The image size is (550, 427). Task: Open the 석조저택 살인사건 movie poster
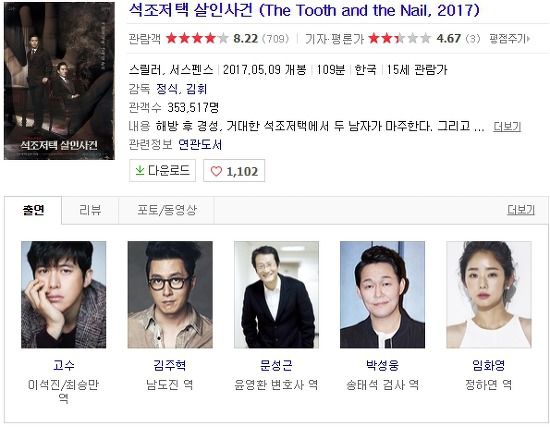click(x=59, y=81)
